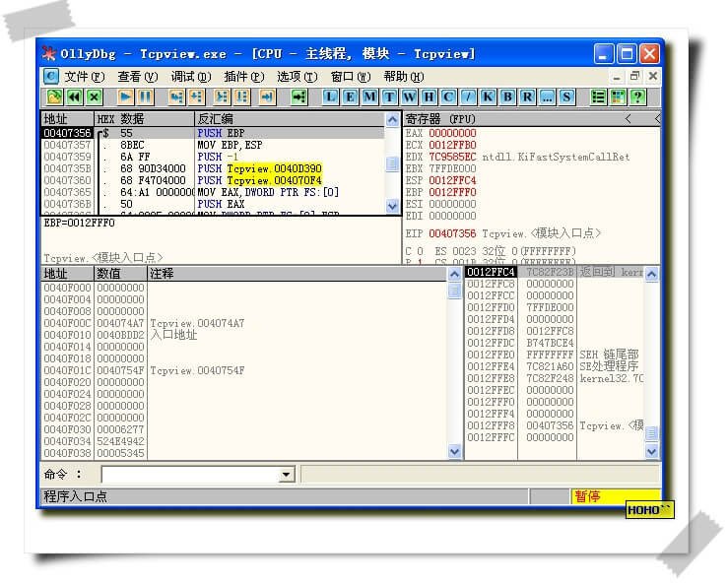
Task: Click the Close program X toolbar icon
Action: 95,97
